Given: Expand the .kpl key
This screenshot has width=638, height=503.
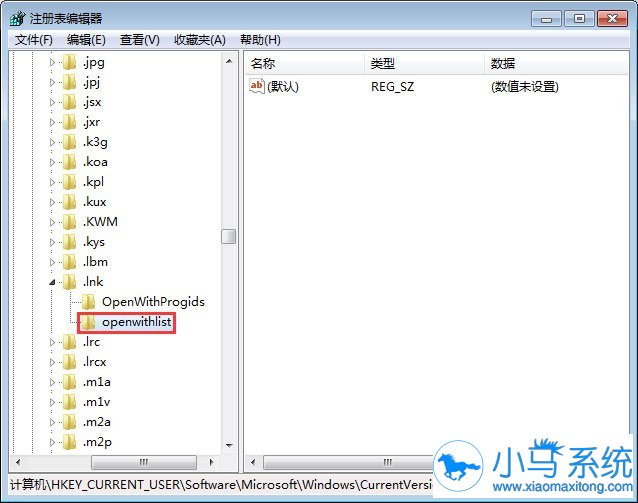Looking at the screenshot, I should 52,182.
